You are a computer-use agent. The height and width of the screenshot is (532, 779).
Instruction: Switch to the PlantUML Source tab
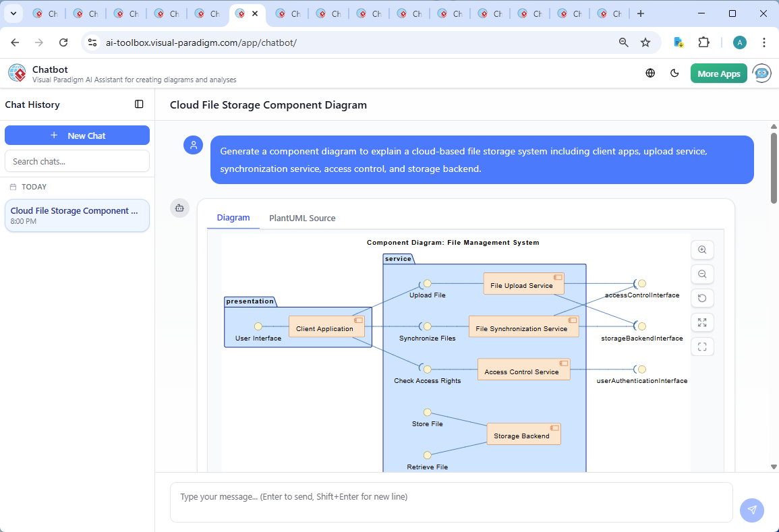[x=301, y=218]
